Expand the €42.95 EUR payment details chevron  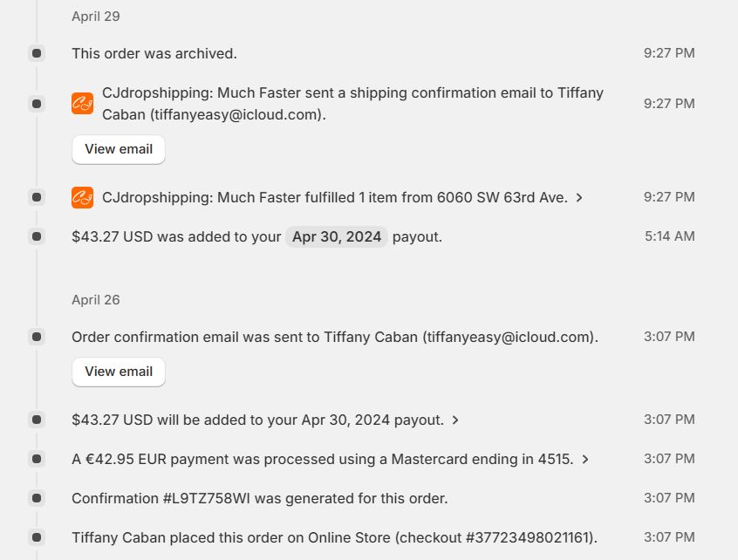point(585,460)
